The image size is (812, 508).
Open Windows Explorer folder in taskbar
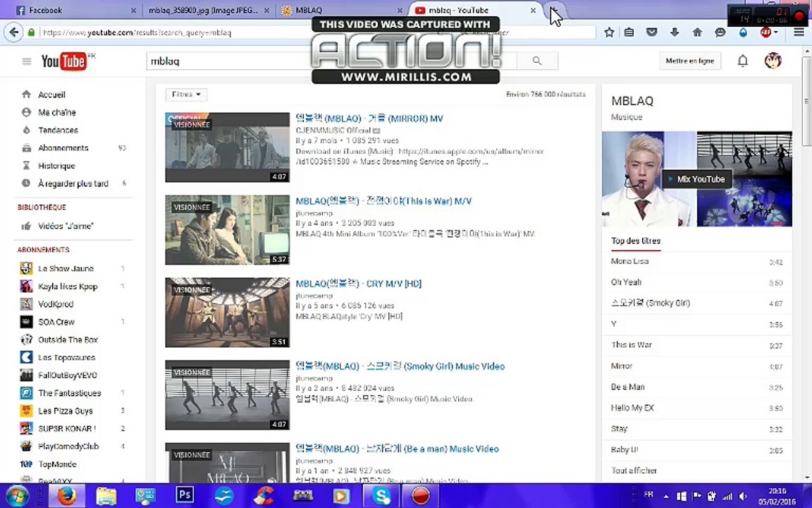click(x=106, y=496)
